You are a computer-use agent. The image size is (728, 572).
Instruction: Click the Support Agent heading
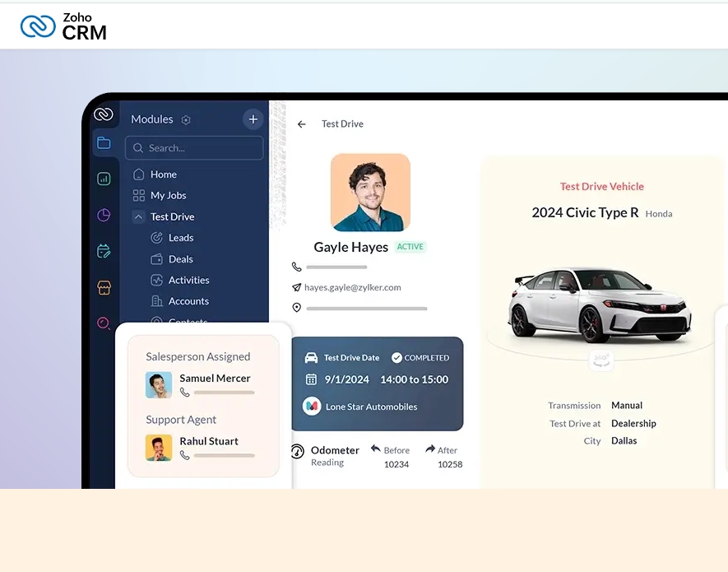pyautogui.click(x=181, y=420)
